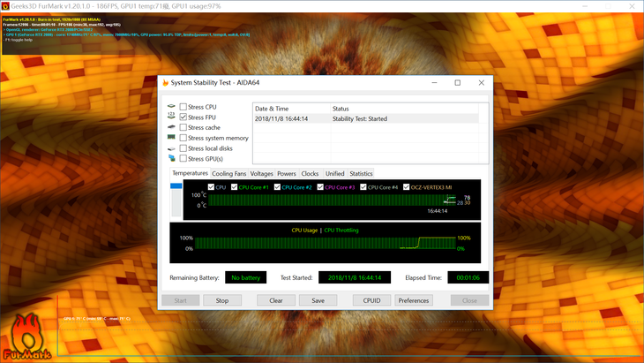
Task: Click the Stress CPU chip icon
Action: click(x=171, y=107)
